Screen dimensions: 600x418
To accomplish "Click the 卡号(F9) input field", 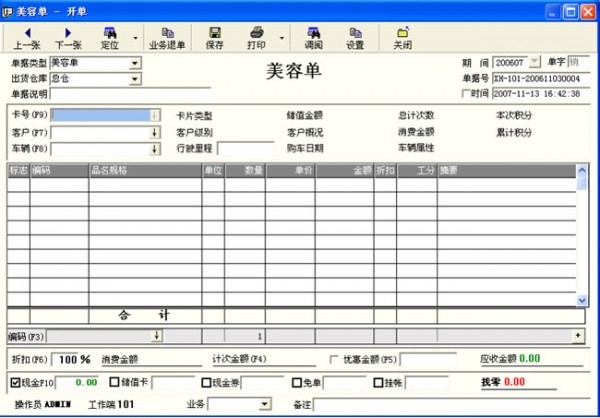I will click(100, 115).
